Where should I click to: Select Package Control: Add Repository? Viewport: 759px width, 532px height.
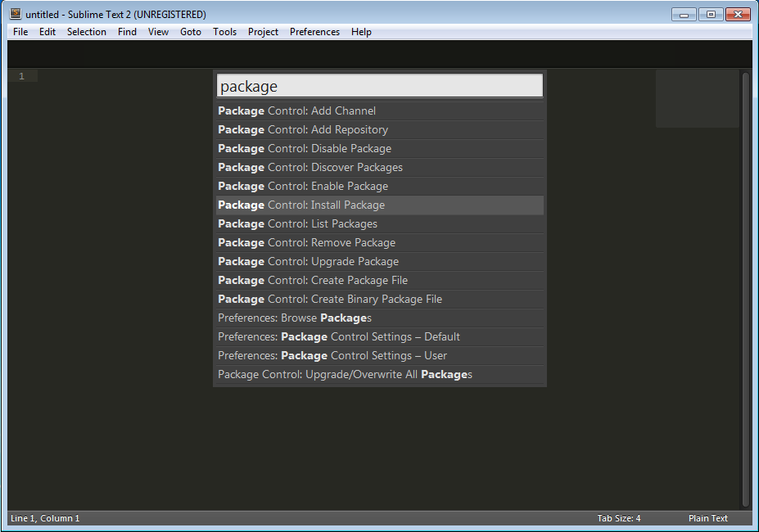380,130
